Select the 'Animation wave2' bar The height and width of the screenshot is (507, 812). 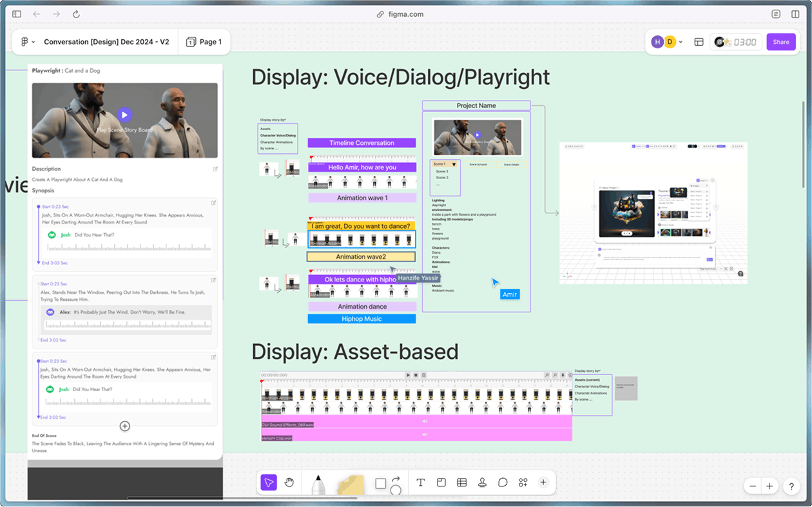tap(361, 256)
